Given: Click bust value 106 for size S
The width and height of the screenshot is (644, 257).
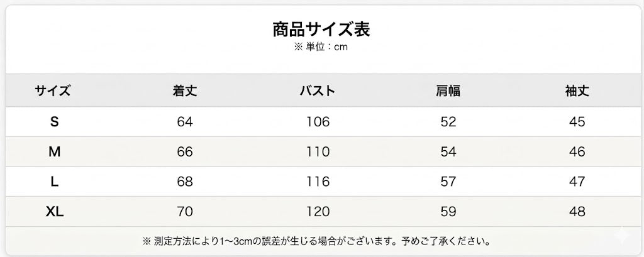Looking at the screenshot, I should point(318,121).
